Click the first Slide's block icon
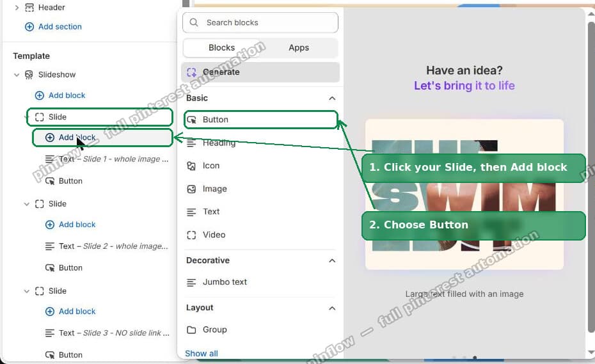595x364 pixels. click(x=40, y=117)
